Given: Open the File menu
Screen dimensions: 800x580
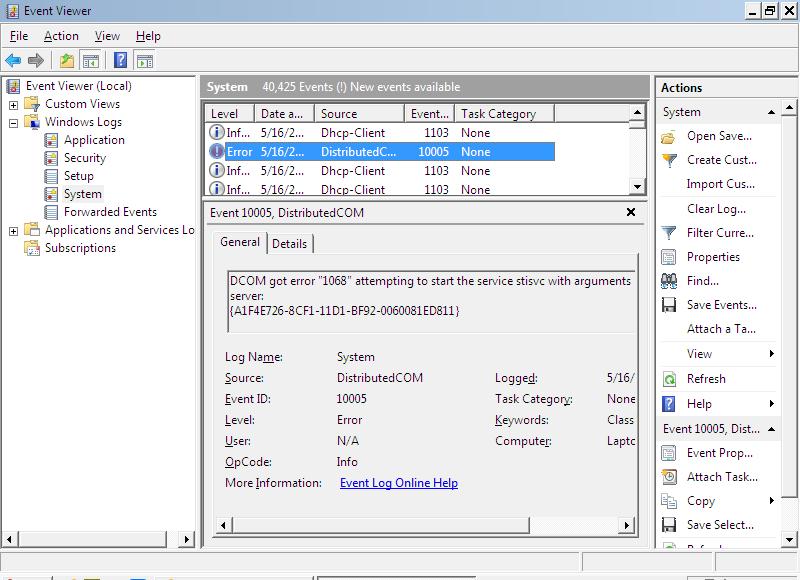Looking at the screenshot, I should [19, 36].
